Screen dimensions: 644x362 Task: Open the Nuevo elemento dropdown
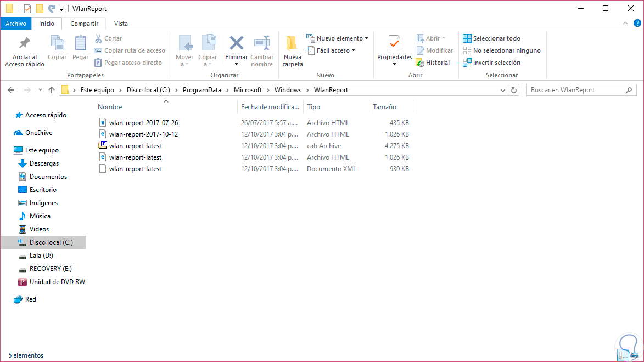[337, 38]
